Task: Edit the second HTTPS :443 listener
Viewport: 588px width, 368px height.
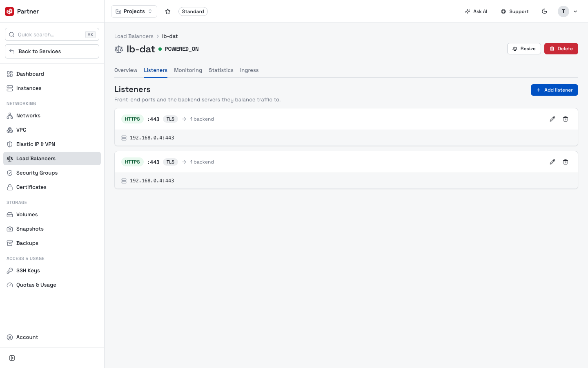Action: (x=552, y=162)
